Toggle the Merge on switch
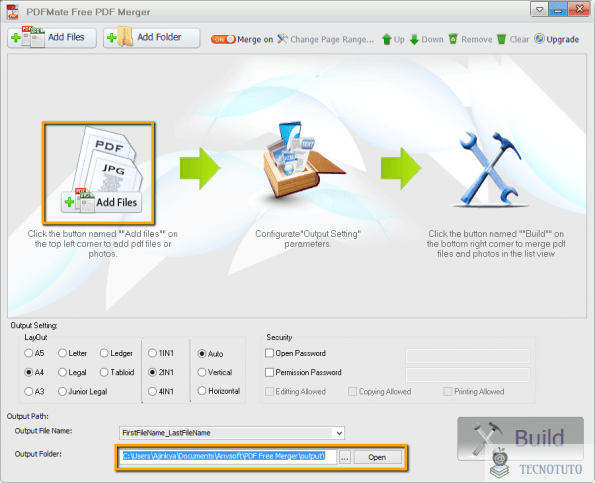 (223, 39)
